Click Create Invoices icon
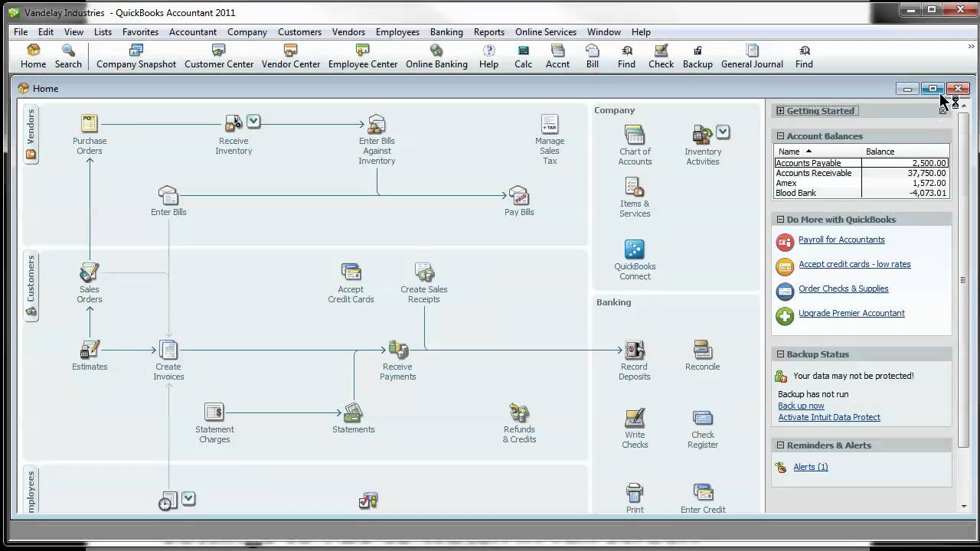Image resolution: width=980 pixels, height=551 pixels. point(168,350)
